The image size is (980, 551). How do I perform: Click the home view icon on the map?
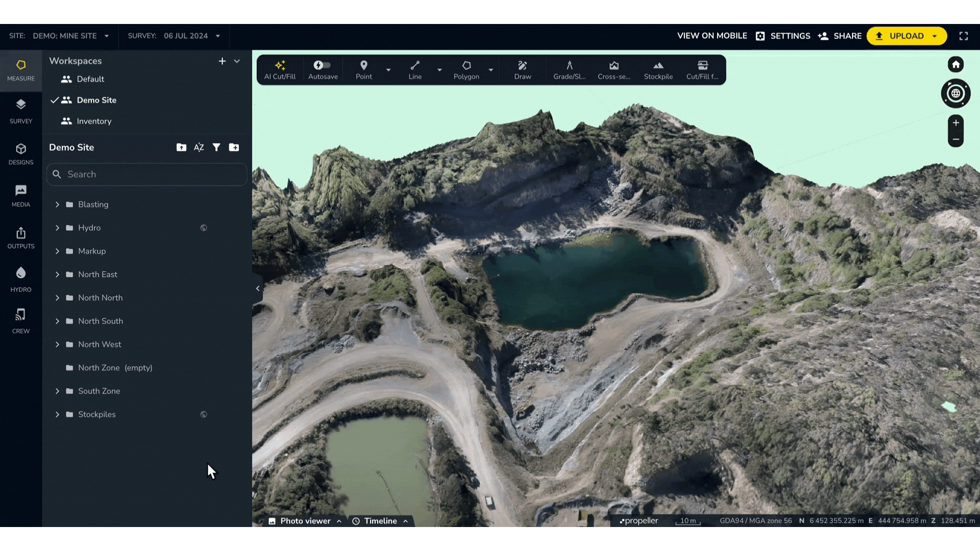tap(955, 65)
